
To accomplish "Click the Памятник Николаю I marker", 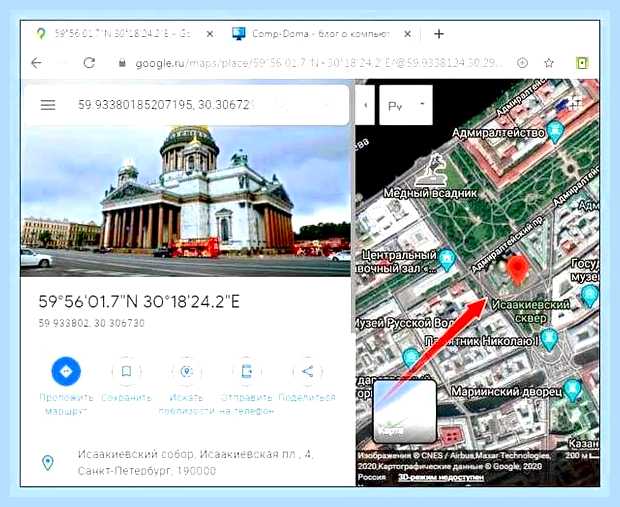I will pos(549,340).
